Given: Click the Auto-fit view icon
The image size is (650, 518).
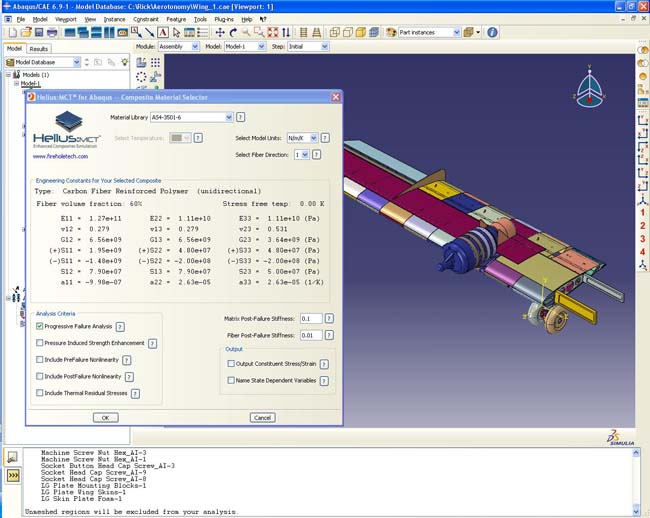Looking at the screenshot, I should click(272, 32).
